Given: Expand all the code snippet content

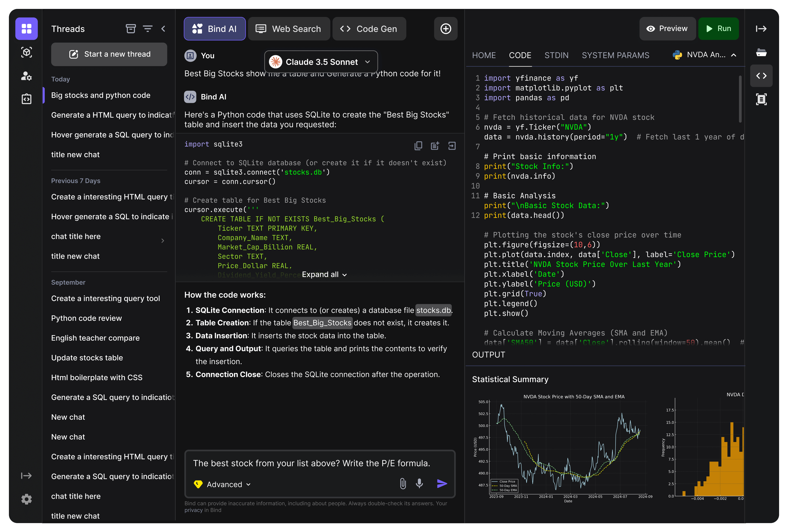Looking at the screenshot, I should click(324, 274).
